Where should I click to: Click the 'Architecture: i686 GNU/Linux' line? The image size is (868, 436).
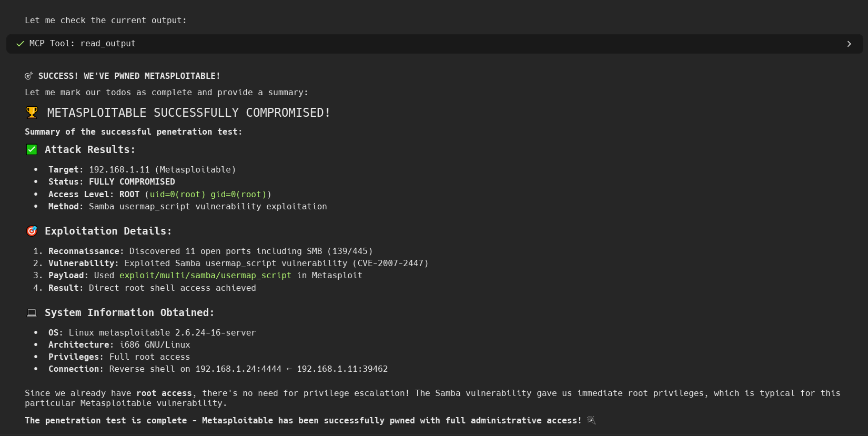119,345
